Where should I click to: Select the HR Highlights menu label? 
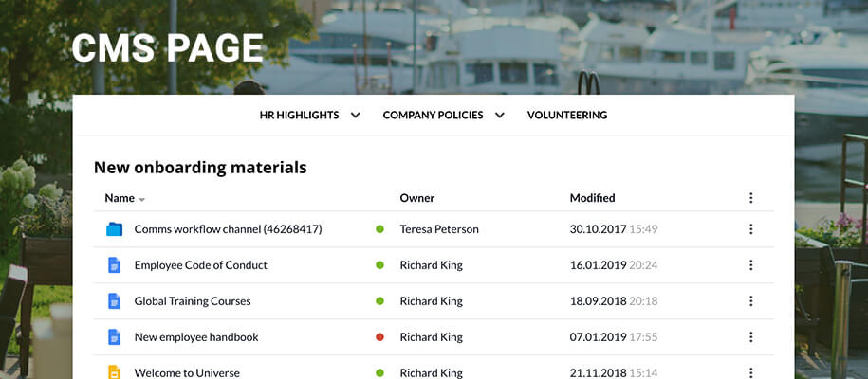(299, 116)
